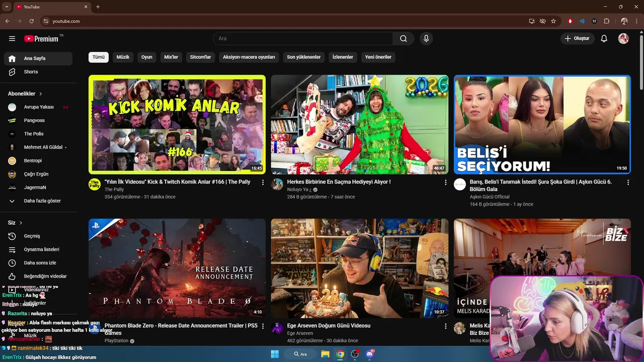Click the install app icon in address bar
The image size is (644, 362).
pos(532,21)
